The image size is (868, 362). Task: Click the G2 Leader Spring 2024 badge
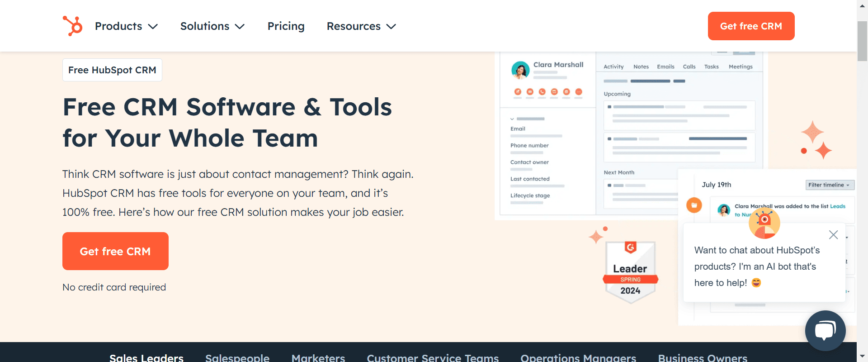pos(630,272)
